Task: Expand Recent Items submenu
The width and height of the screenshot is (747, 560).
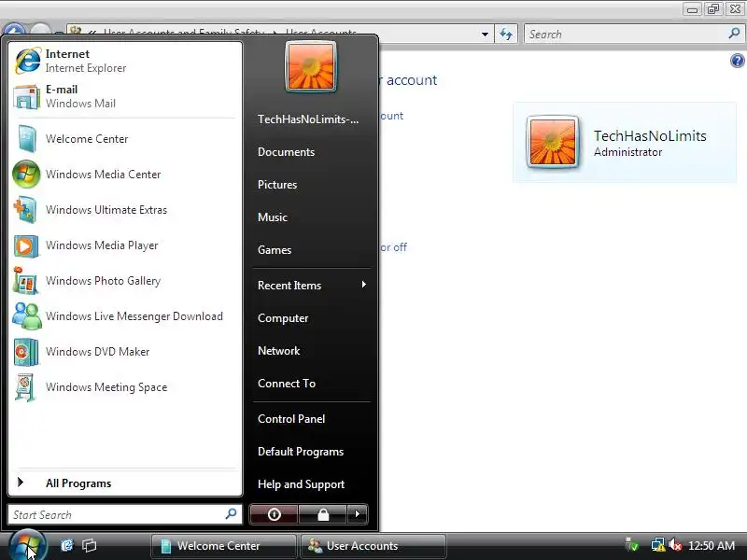Action: 312,286
